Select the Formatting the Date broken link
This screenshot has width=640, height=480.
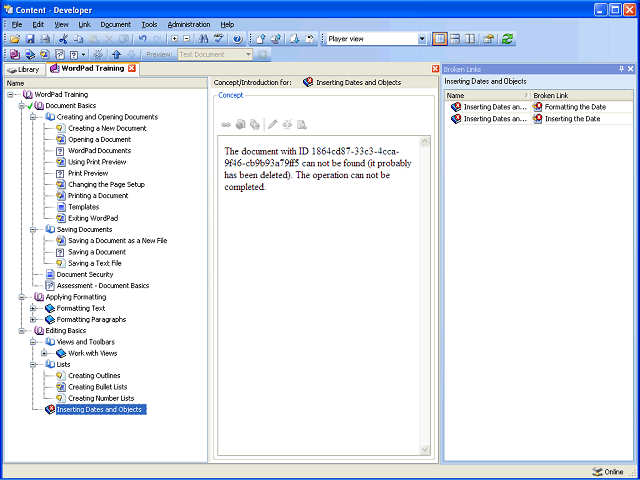click(576, 107)
